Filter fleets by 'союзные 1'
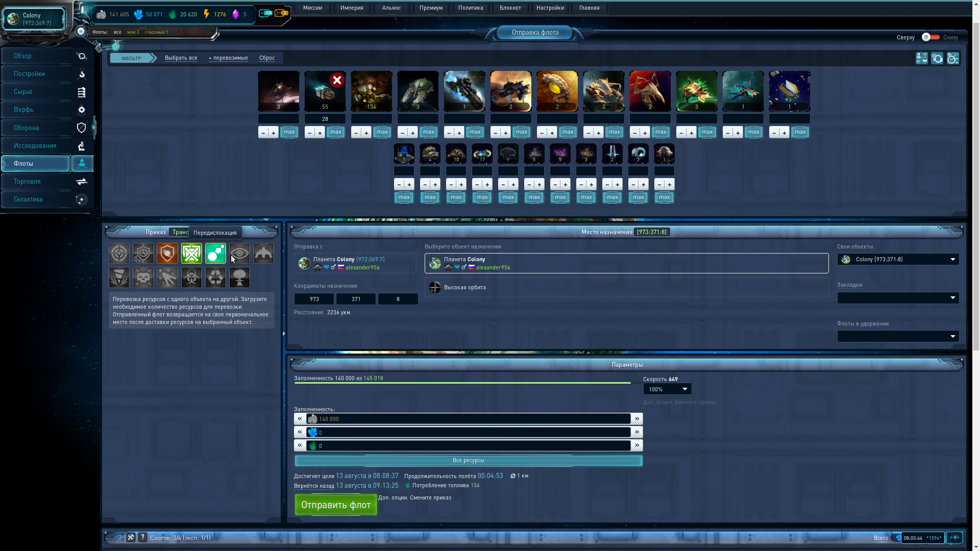The width and height of the screenshot is (980, 551). [x=156, y=32]
